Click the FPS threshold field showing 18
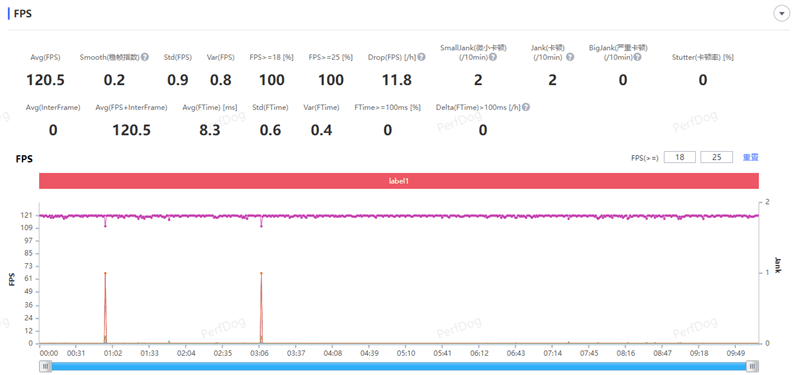Screen dimensions: 800x375 pos(680,157)
